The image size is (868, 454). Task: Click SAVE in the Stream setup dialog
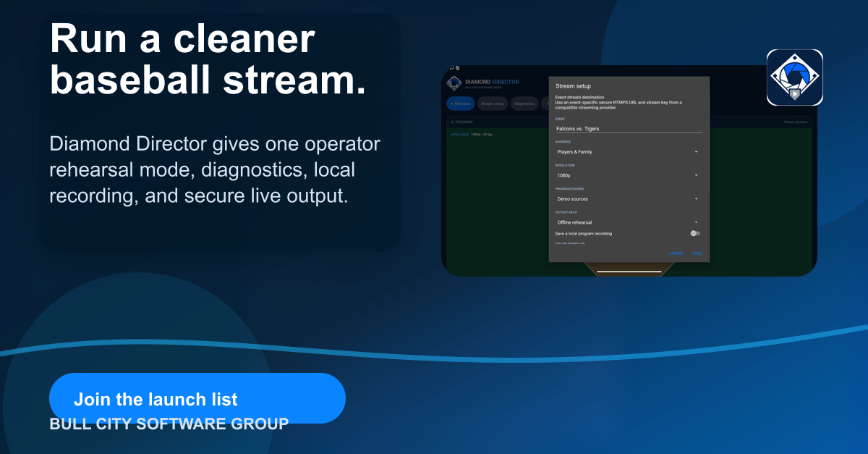(697, 253)
